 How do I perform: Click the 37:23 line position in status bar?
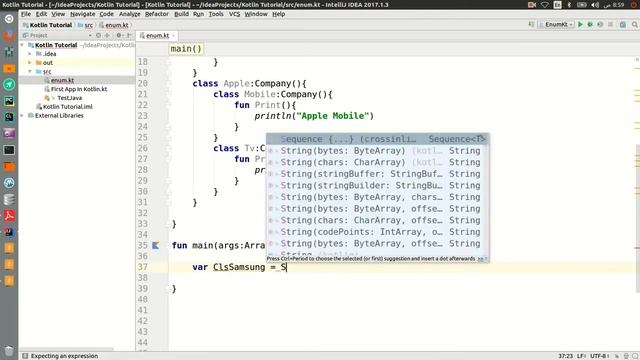coord(565,356)
